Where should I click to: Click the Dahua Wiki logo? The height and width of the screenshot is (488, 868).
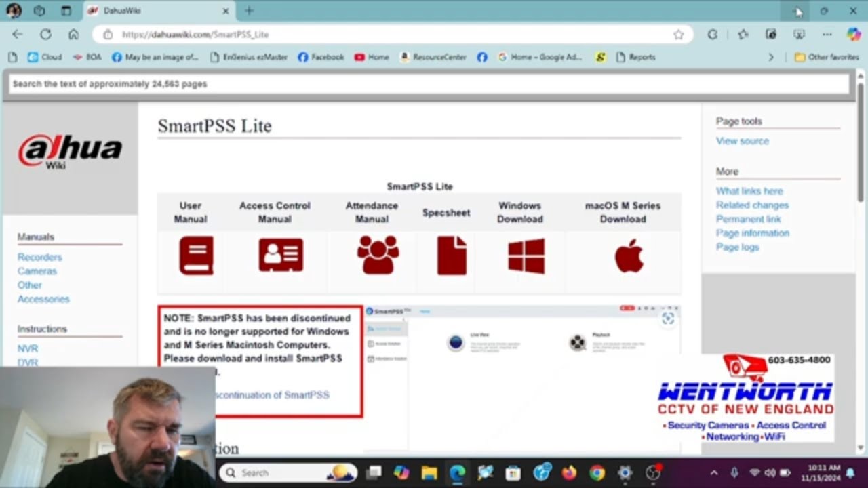[x=70, y=151]
